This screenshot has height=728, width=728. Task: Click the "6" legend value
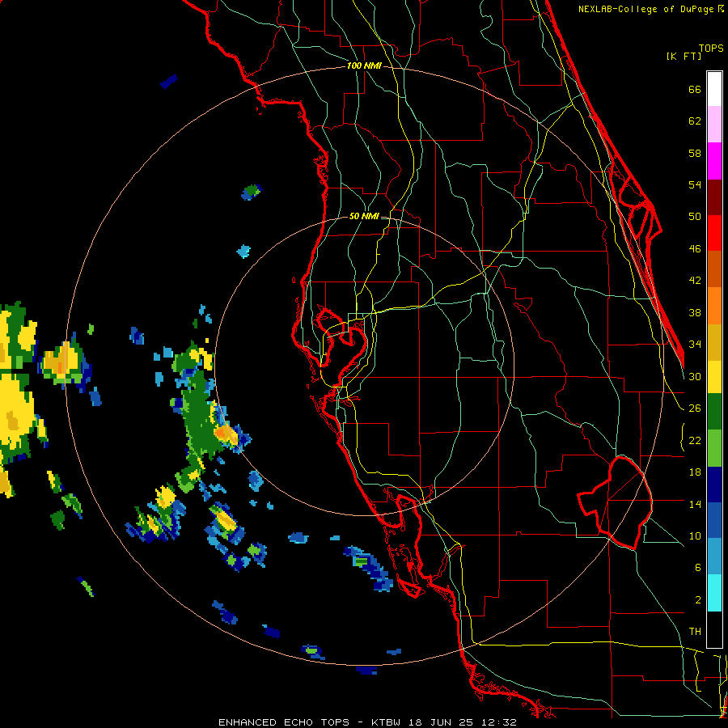[697, 568]
